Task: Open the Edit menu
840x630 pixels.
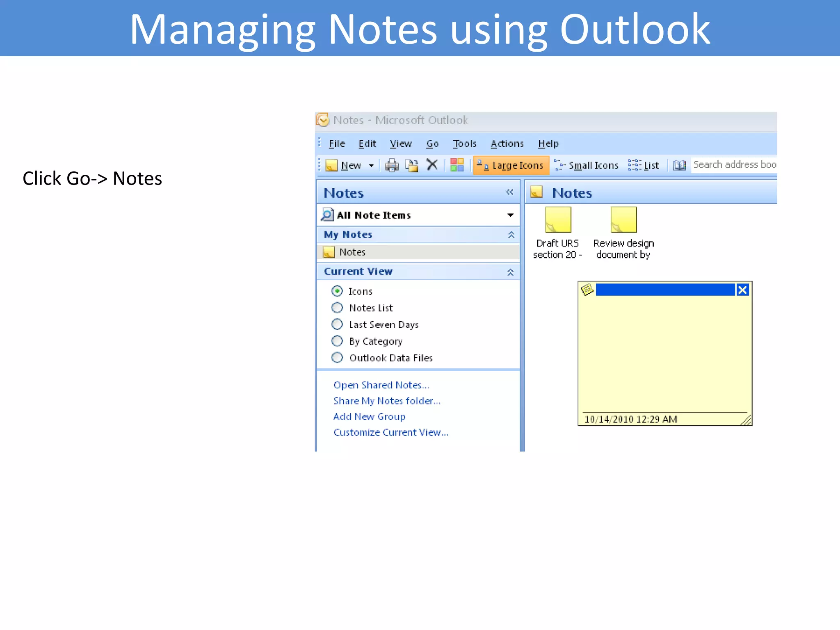Action: click(x=367, y=144)
